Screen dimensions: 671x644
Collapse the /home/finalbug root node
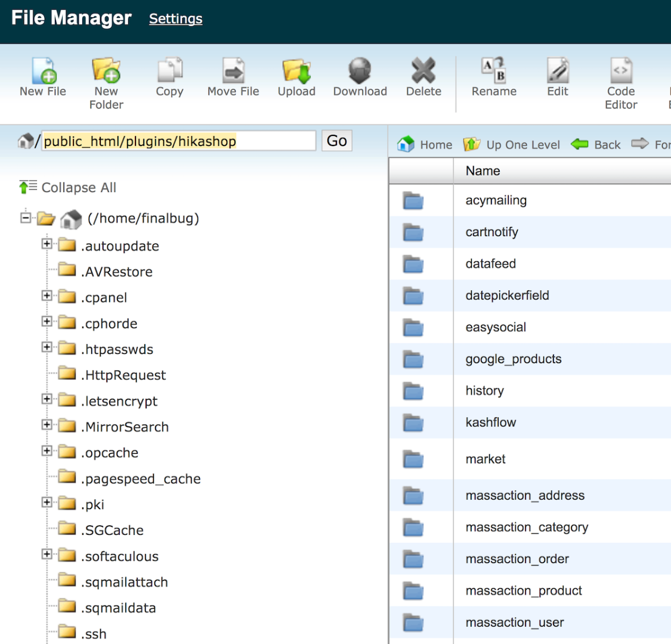25,218
